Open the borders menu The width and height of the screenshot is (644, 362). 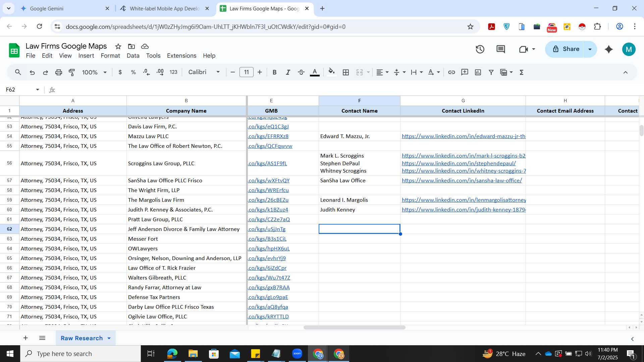point(346,72)
